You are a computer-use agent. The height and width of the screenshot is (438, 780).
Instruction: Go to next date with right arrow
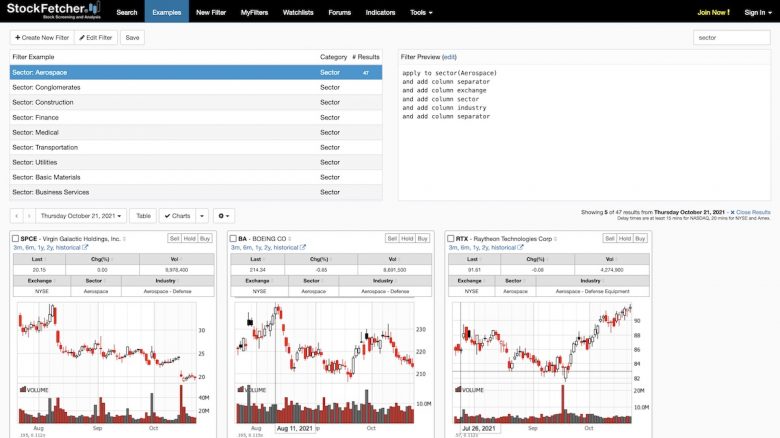(29, 216)
